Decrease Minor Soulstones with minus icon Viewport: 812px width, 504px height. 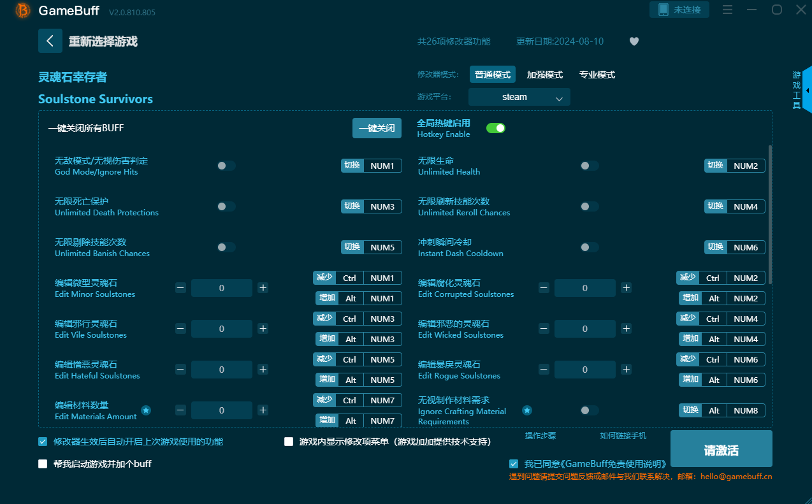181,288
